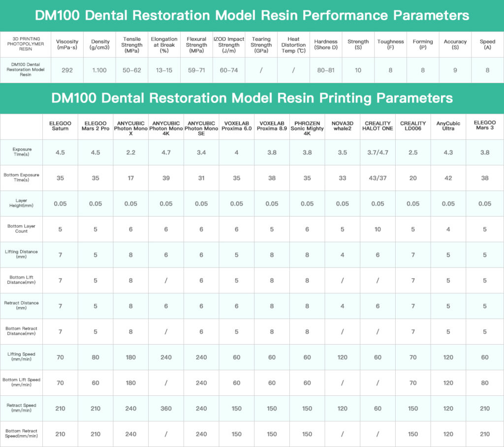504x447 pixels.
Task: Select exposure time 2.5 for CREALITY LD006
Action: pyautogui.click(x=413, y=152)
